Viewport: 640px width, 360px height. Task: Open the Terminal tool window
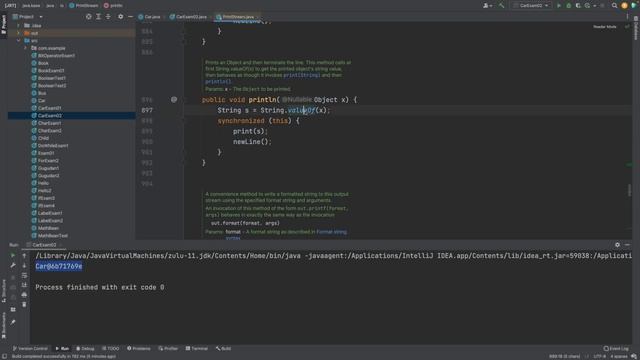[197, 349]
